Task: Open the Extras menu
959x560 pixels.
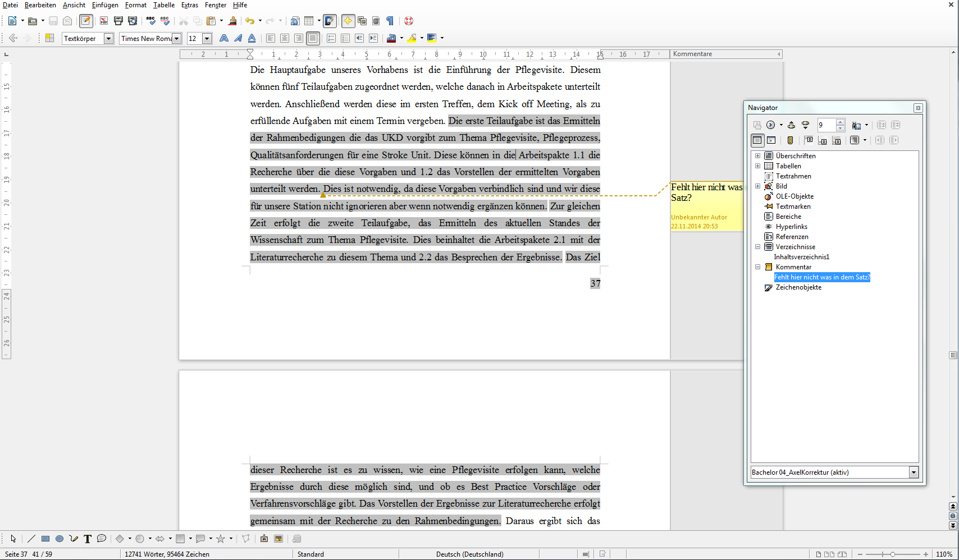Action: coord(190,5)
